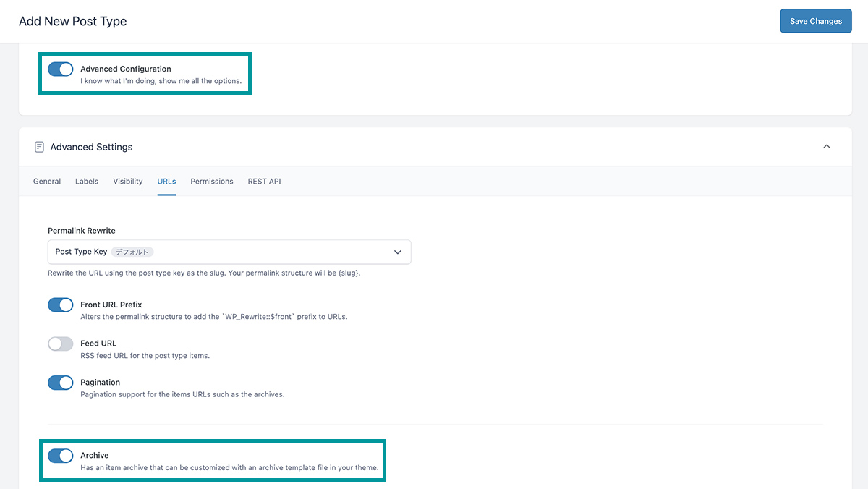Toggle the Archive switch
This screenshot has height=489, width=868.
pyautogui.click(x=61, y=456)
